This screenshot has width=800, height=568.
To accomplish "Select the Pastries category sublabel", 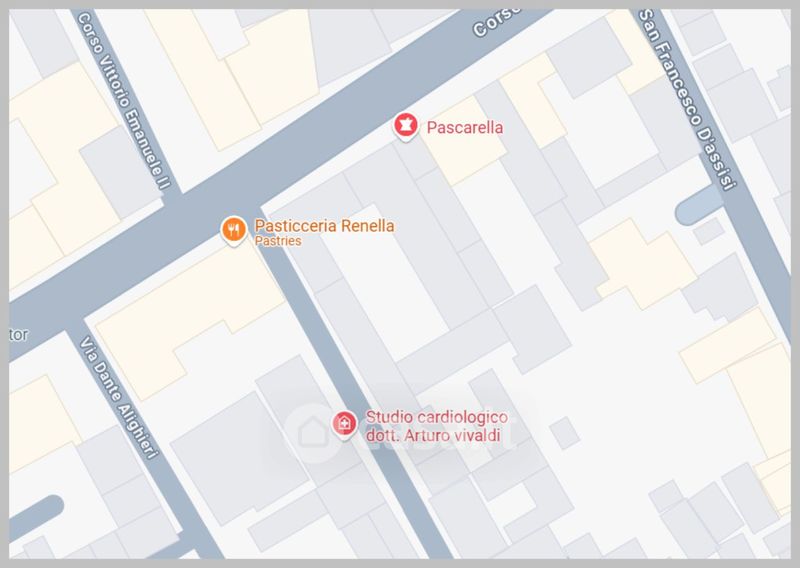I will point(278,241).
